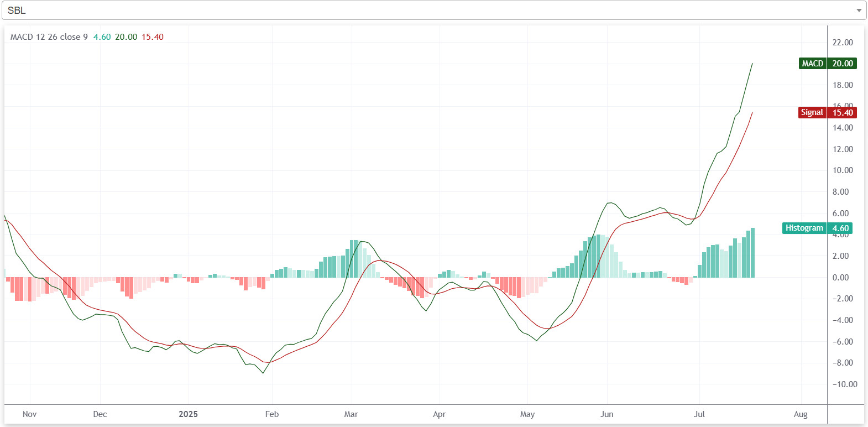Click the Jul label on time axis

click(x=699, y=414)
